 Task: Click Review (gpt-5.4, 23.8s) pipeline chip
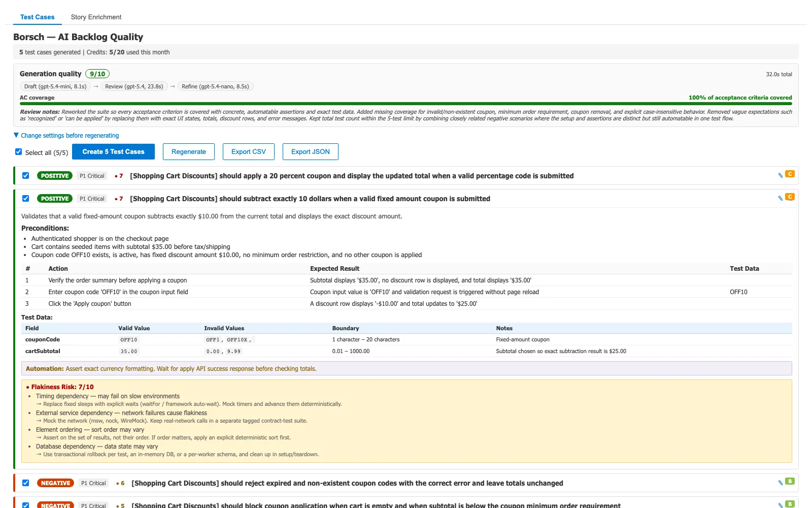(134, 86)
